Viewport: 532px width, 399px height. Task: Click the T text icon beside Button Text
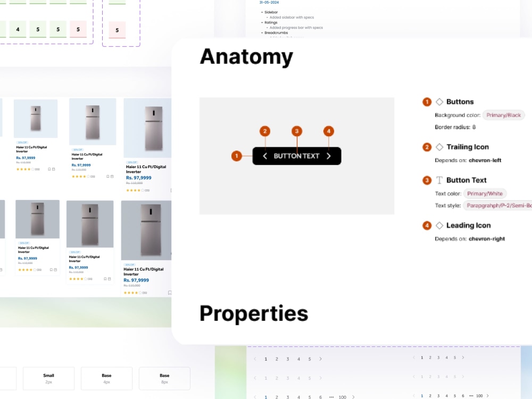coord(439,180)
